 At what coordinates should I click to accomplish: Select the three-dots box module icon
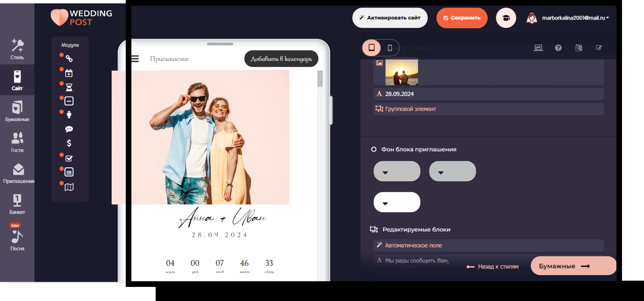[69, 101]
